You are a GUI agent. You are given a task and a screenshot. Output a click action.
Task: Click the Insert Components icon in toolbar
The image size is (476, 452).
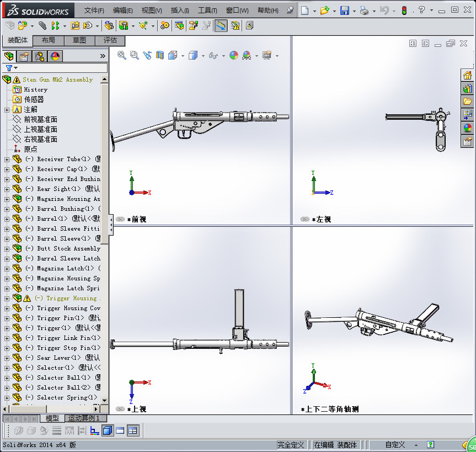22,25
